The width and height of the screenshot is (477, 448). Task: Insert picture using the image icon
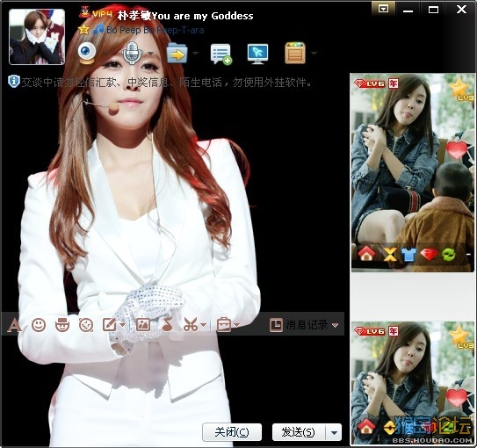pyautogui.click(x=142, y=324)
